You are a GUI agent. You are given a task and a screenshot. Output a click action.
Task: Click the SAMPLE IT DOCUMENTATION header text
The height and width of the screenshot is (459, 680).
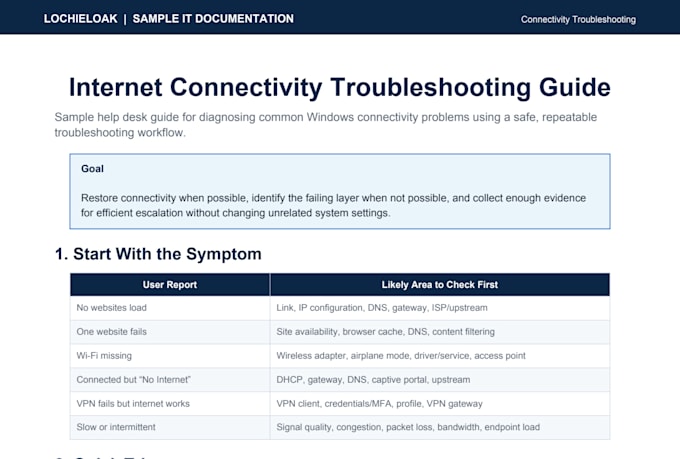(x=213, y=19)
